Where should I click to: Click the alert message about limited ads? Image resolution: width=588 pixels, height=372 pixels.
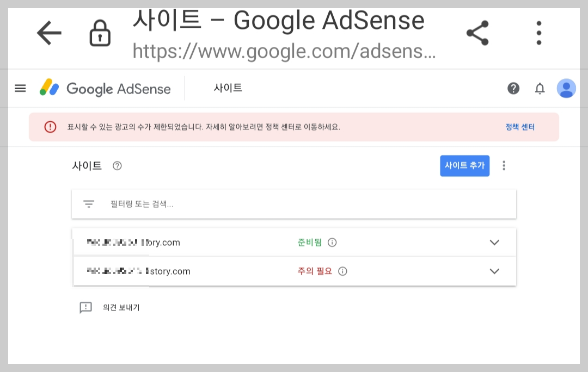pos(204,127)
